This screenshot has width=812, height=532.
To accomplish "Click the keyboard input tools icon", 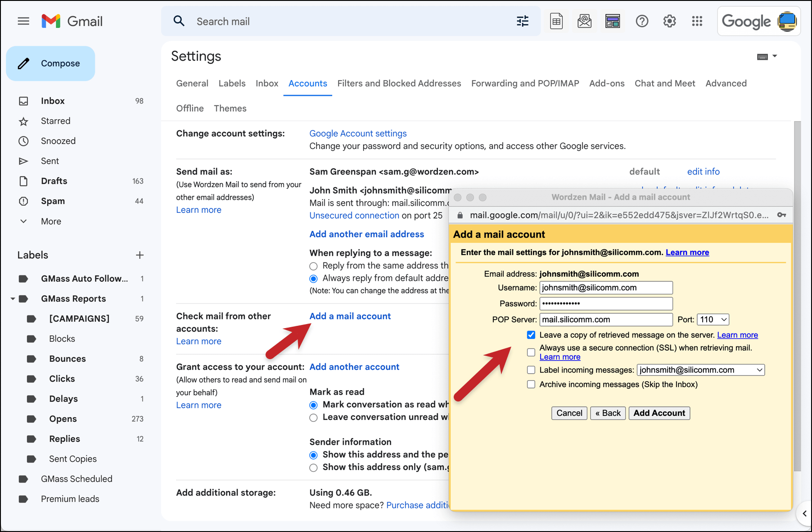I will click(x=762, y=57).
